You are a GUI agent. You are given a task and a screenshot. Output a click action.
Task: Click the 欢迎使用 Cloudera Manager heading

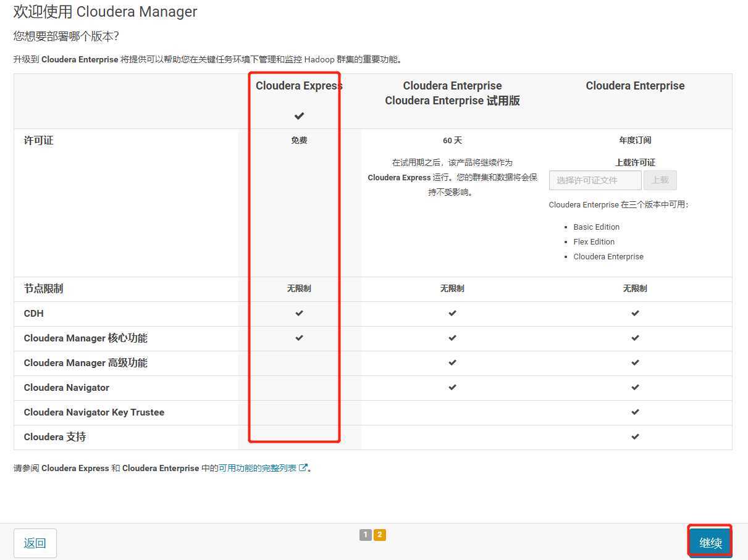tap(106, 12)
